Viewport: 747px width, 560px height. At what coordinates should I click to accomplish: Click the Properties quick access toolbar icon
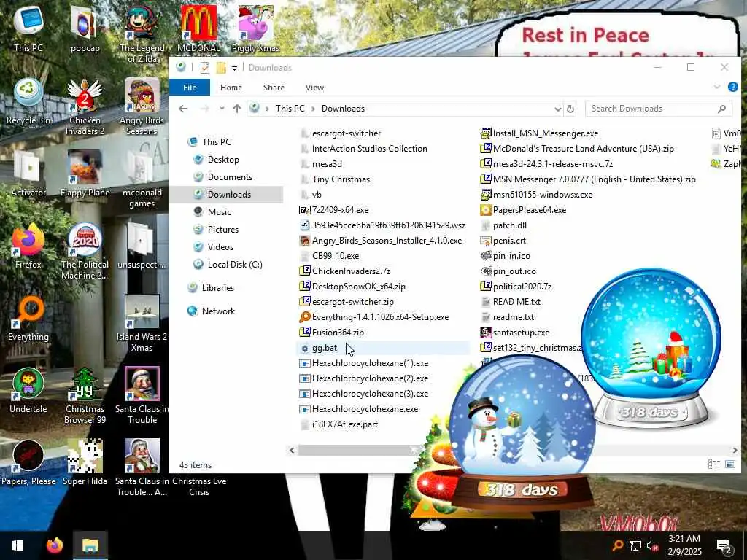click(205, 68)
